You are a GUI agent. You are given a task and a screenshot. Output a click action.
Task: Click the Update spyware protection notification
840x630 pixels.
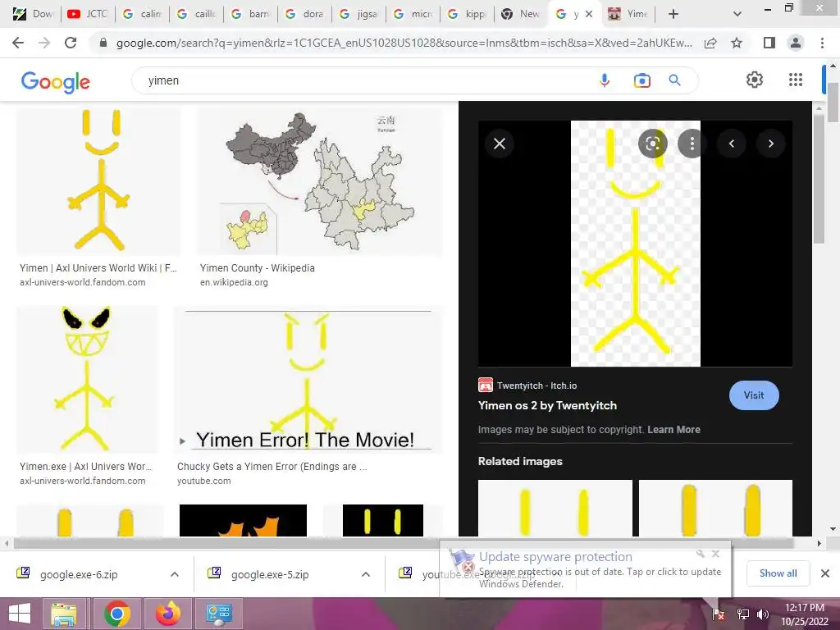(585, 569)
